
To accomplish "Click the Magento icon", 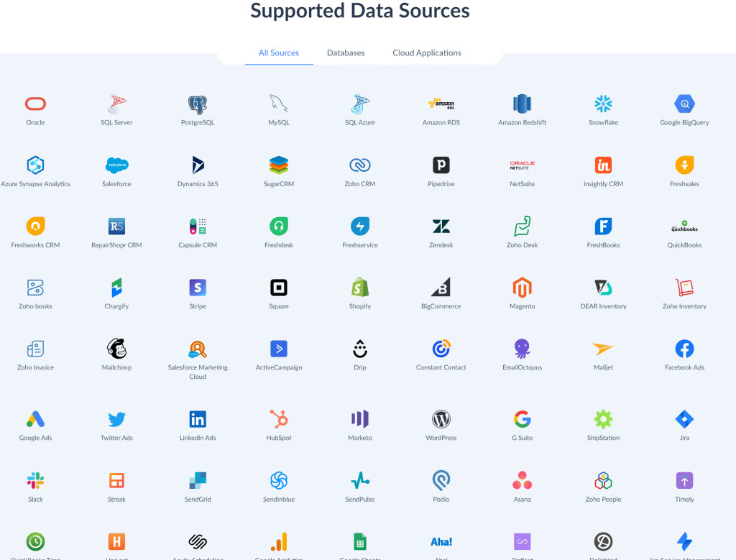I will pyautogui.click(x=523, y=288).
